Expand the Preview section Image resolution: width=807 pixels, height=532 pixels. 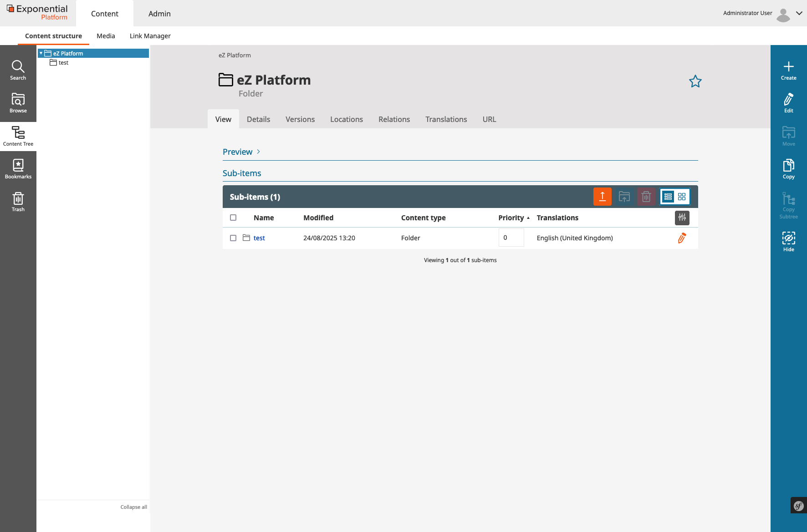(241, 152)
